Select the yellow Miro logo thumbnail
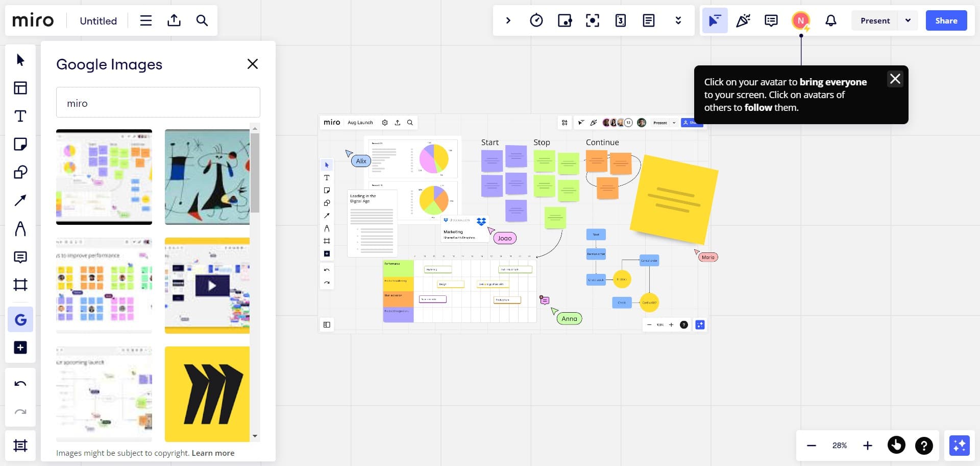980x466 pixels. tap(207, 394)
